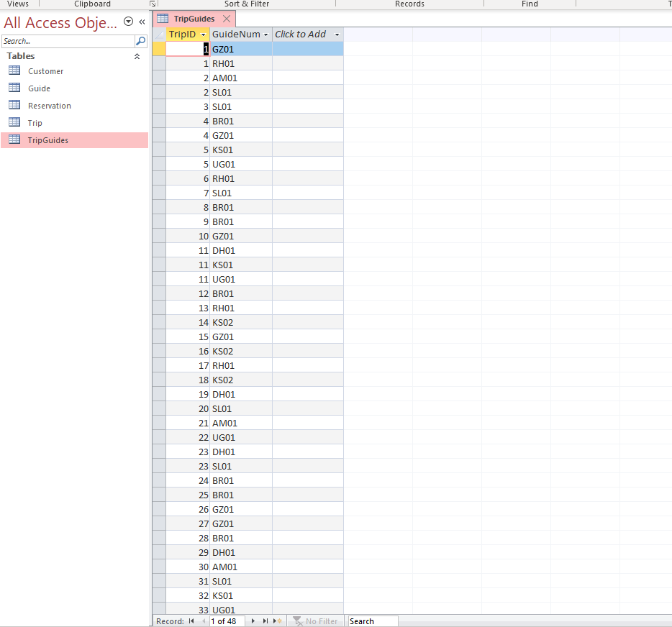Screen dimensions: 672x627
Task: Go to the previous record
Action: click(202, 621)
